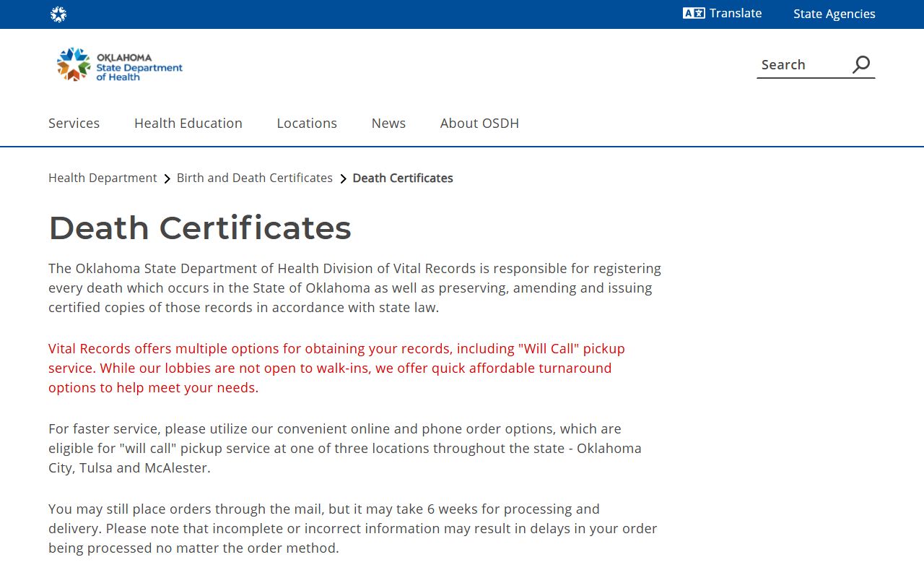Screen dimensions: 924x578
Task: Open the State Agencies link
Action: coord(834,14)
